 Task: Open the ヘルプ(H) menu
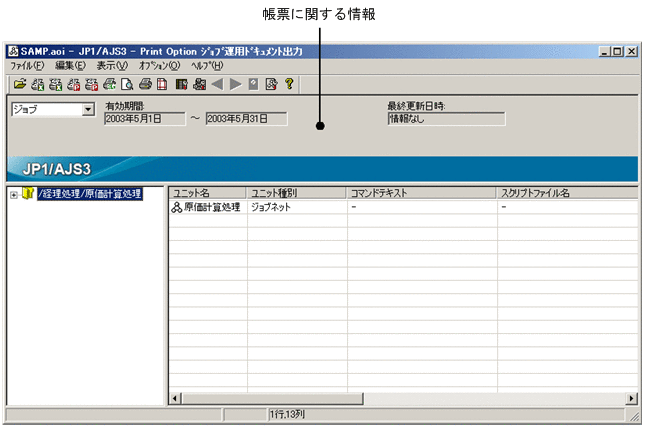(207, 65)
